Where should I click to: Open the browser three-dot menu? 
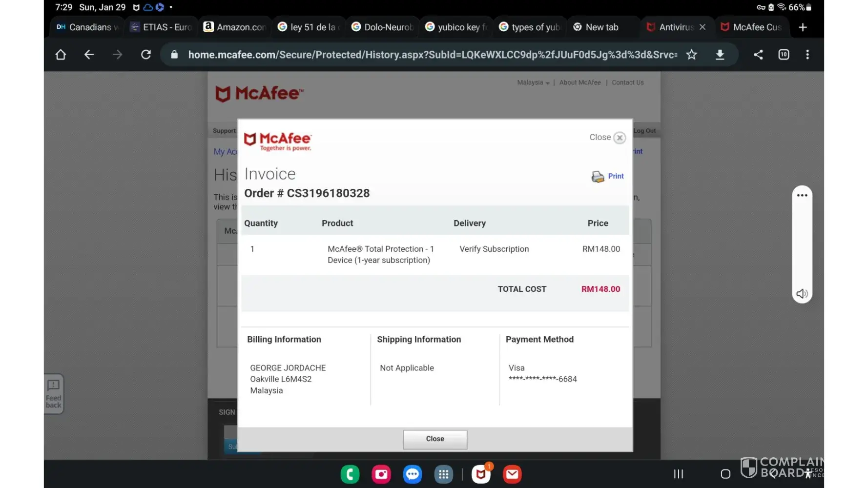[807, 55]
